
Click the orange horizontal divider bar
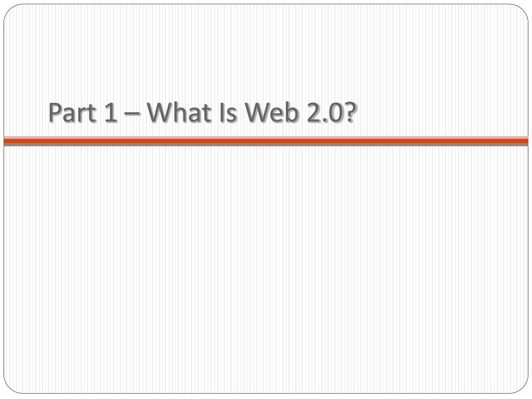click(x=266, y=141)
